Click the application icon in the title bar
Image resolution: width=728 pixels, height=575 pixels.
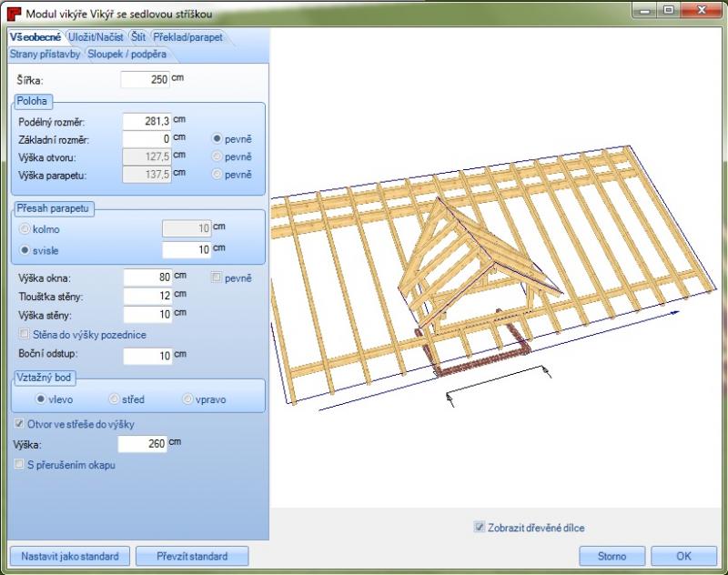coord(14,12)
